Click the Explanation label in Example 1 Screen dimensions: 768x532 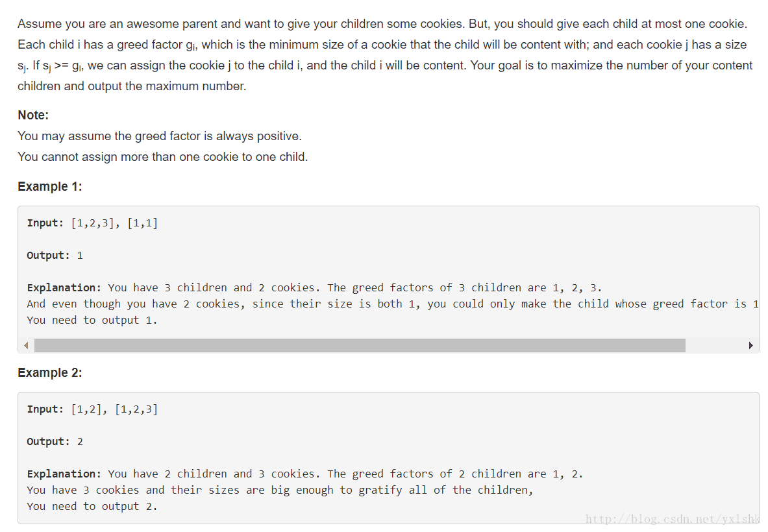coord(64,288)
